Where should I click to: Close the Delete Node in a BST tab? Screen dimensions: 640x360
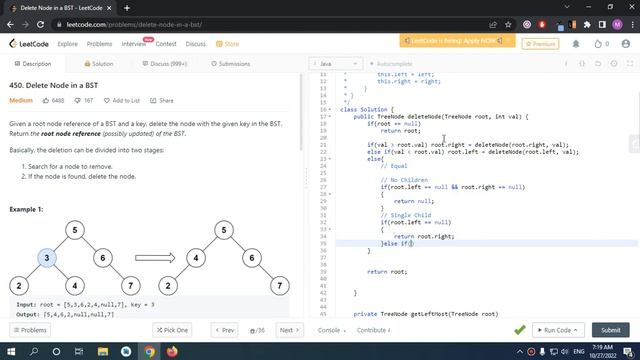[x=109, y=8]
